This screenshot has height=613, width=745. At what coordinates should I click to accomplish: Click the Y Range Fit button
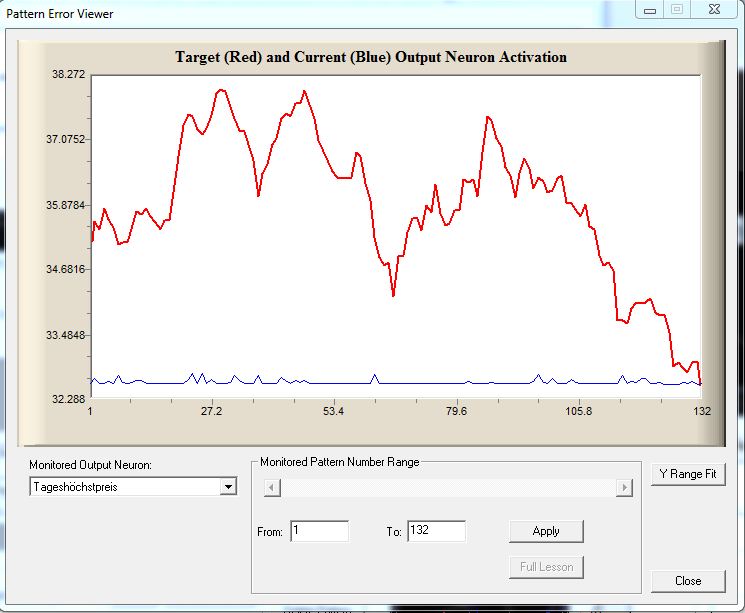coord(687,473)
